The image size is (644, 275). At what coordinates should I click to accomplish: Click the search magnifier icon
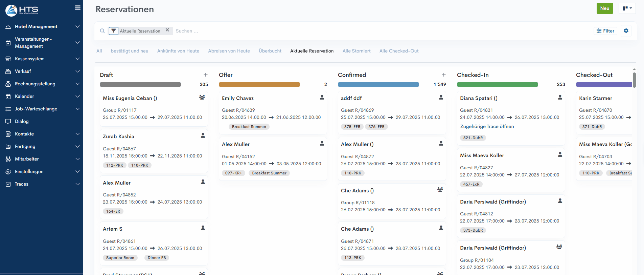(x=102, y=31)
